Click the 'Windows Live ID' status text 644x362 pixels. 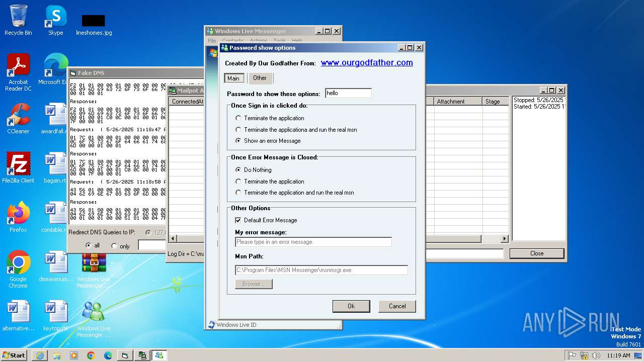(236, 325)
